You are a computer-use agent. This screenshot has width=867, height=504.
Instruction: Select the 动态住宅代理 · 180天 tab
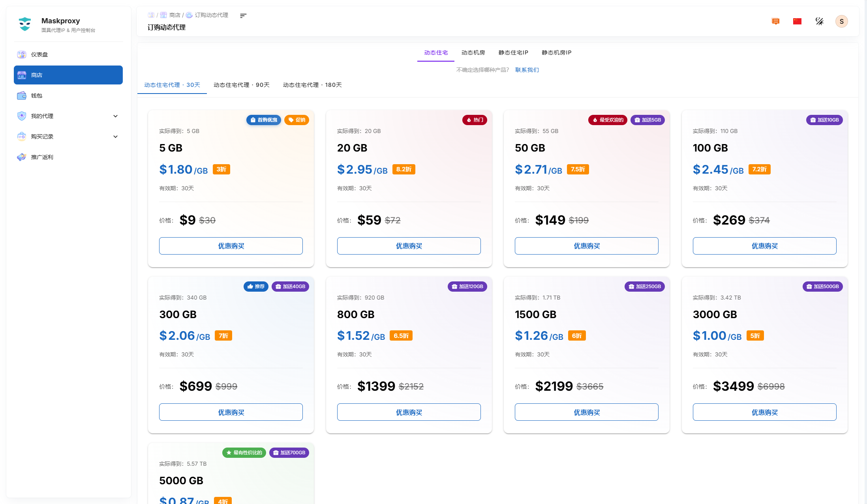point(312,85)
